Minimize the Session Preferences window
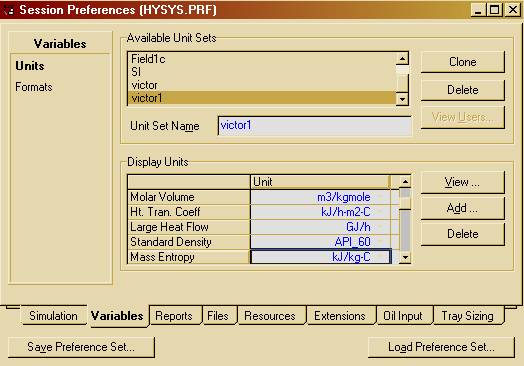 (478, 10)
